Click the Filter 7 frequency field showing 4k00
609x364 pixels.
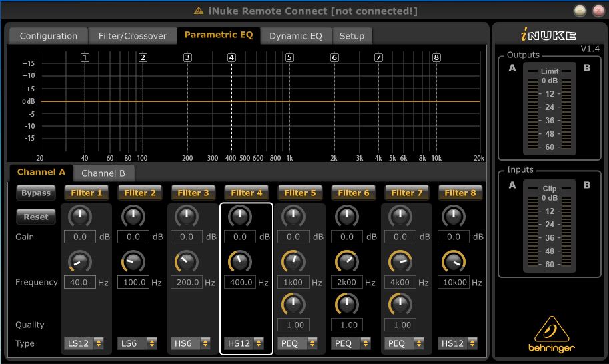coord(400,282)
